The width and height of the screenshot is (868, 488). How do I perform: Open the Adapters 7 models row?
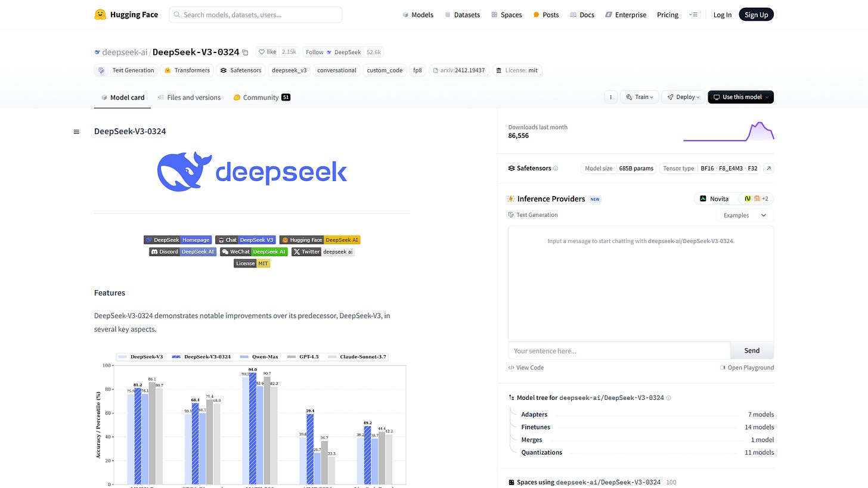(x=647, y=415)
